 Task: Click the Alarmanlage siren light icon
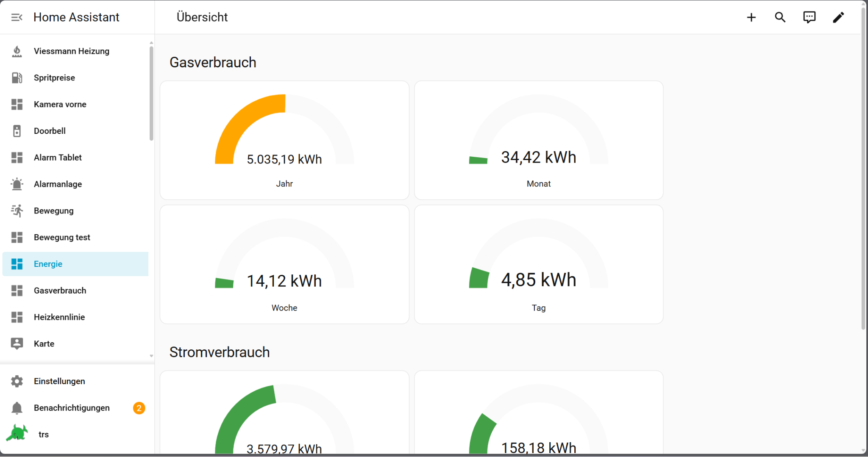click(x=17, y=184)
